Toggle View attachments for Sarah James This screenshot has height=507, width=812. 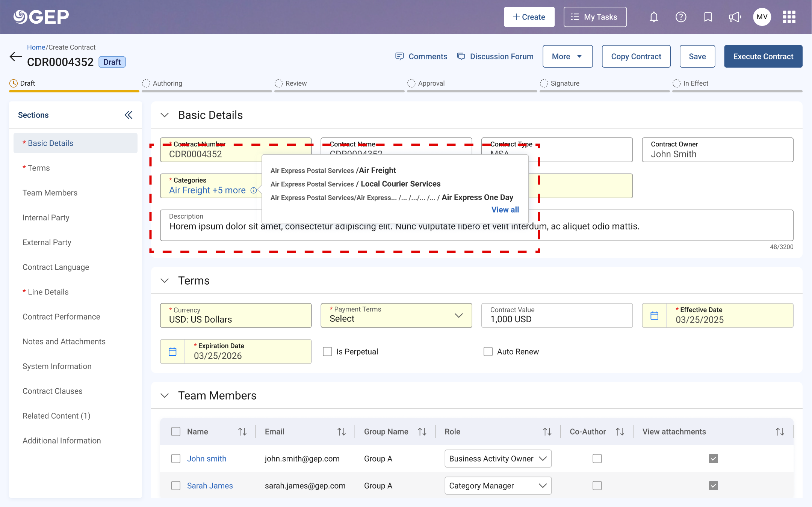coord(714,486)
